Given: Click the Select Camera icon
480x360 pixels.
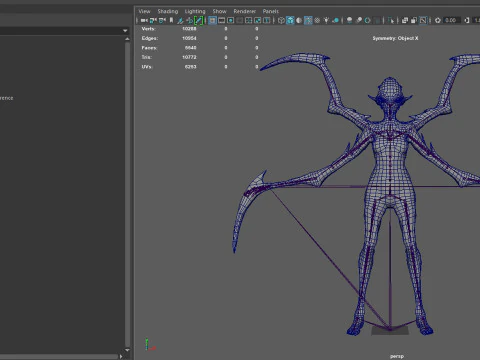Looking at the screenshot, I should coord(144,21).
